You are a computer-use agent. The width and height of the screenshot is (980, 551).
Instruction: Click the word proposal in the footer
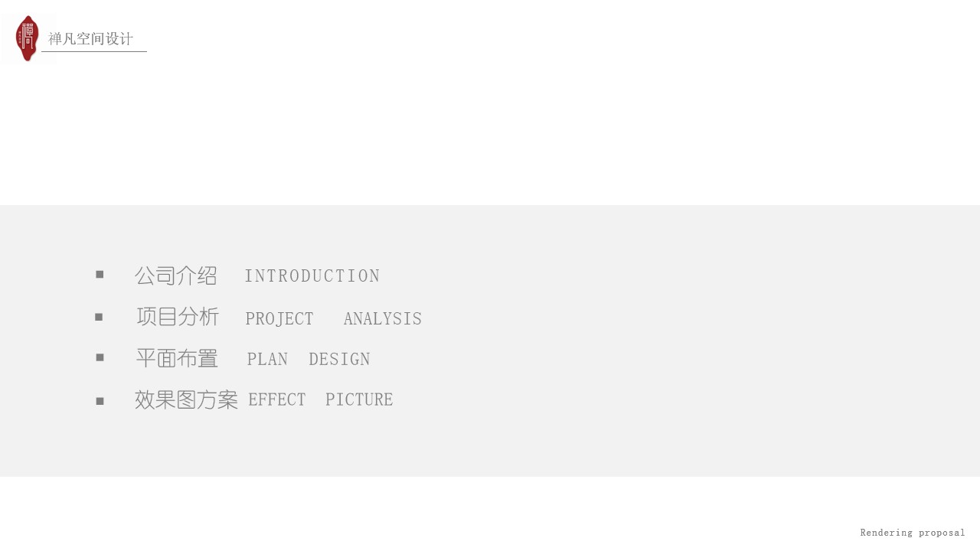[942, 533]
